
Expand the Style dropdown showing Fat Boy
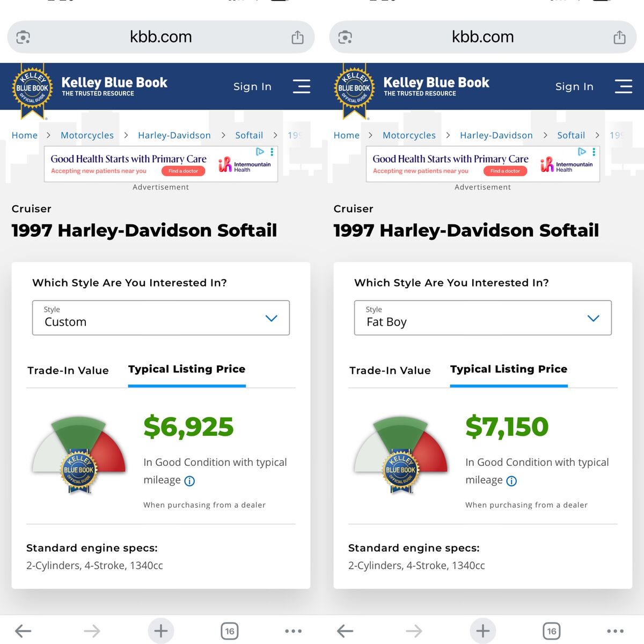[x=483, y=318]
